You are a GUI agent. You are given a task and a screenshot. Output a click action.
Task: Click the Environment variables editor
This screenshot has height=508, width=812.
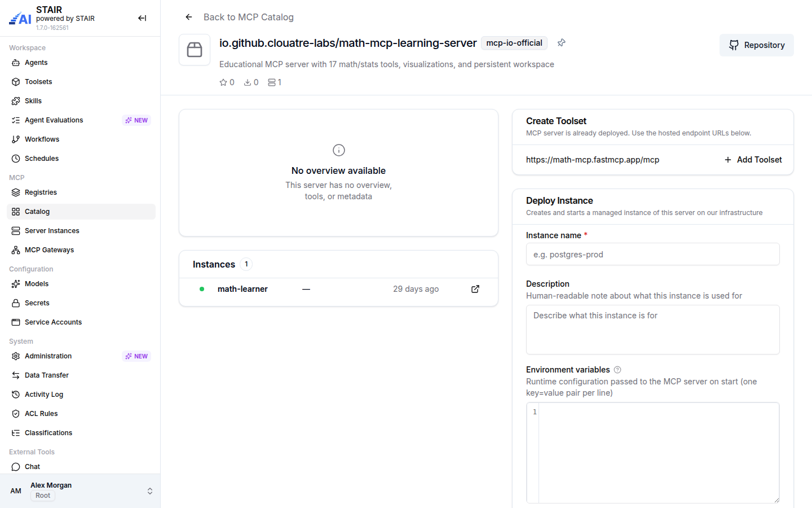653,453
